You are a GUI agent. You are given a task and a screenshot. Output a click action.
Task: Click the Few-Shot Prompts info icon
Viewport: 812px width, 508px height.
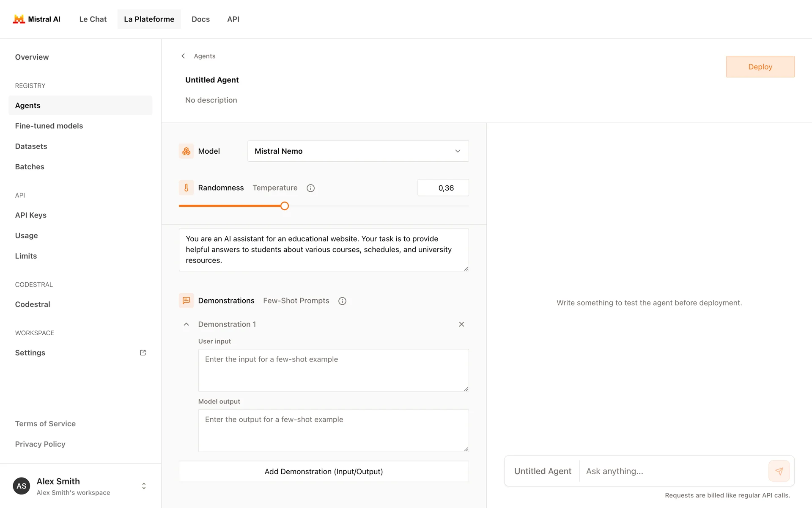click(x=342, y=301)
